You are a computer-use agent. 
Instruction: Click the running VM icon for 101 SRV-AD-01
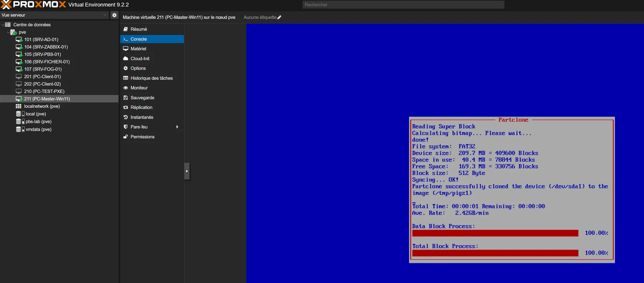19,39
